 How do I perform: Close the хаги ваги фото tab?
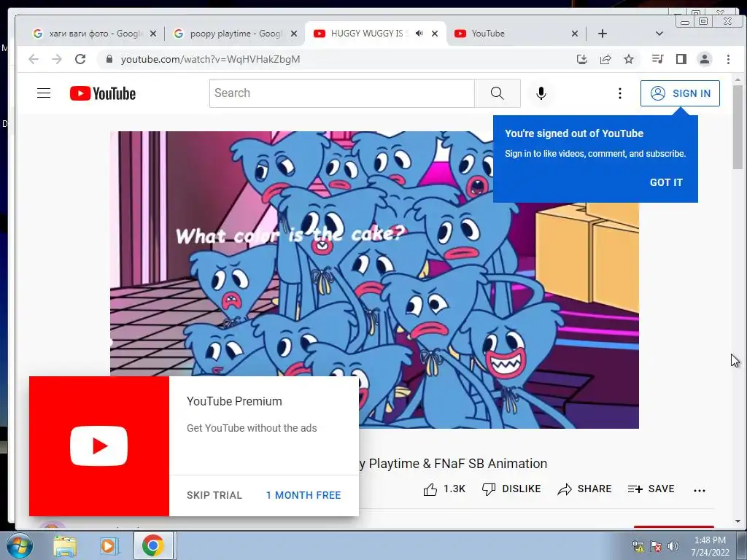point(152,34)
